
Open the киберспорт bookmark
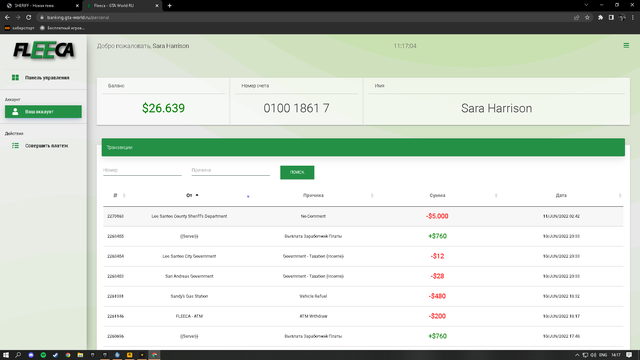coord(19,28)
